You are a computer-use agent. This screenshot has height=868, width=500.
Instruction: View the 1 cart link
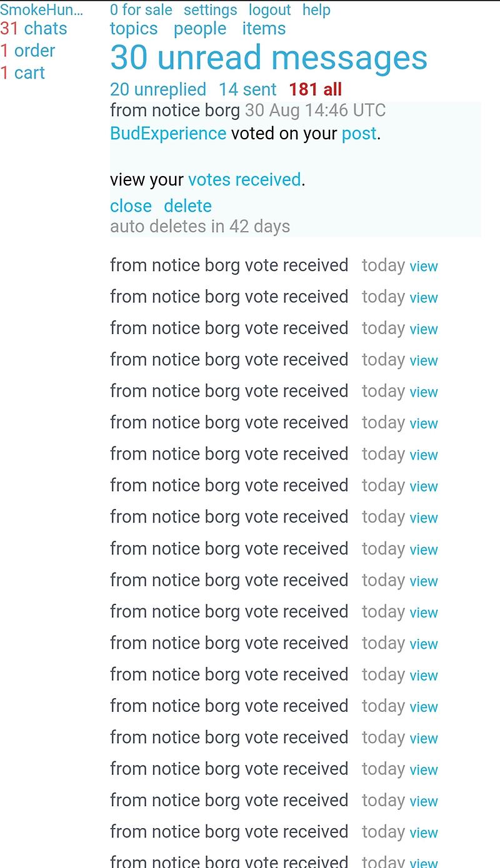(22, 73)
